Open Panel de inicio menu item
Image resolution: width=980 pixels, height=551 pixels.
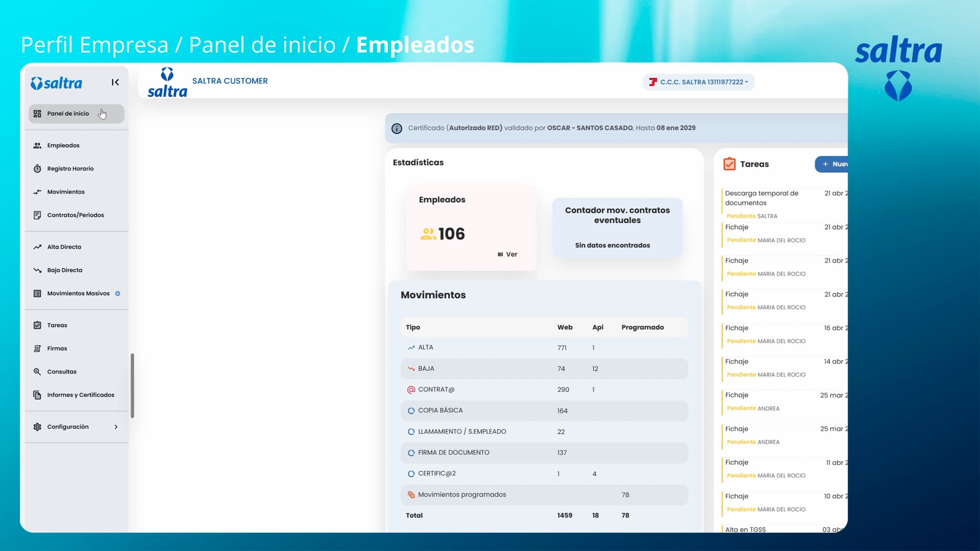(76, 113)
